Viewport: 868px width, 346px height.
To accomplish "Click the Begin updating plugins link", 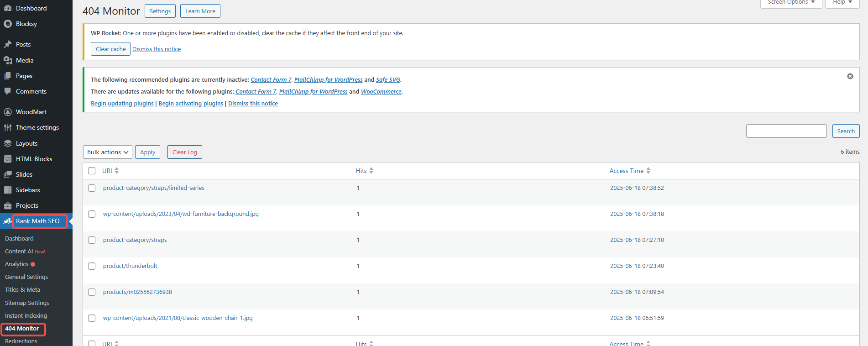I will coord(122,103).
